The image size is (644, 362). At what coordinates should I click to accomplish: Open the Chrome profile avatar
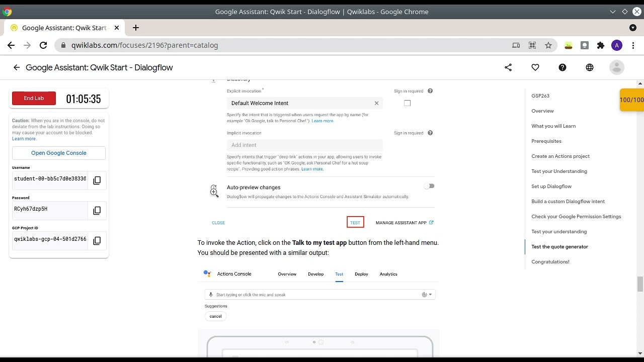(617, 45)
